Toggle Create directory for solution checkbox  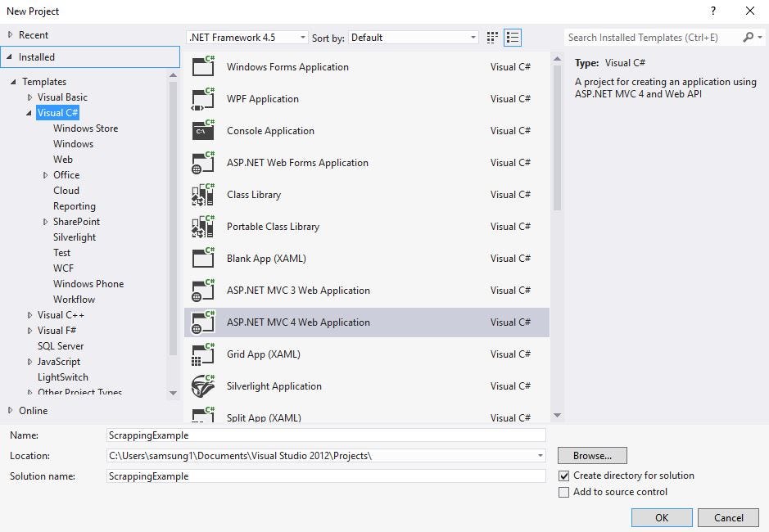(x=564, y=476)
